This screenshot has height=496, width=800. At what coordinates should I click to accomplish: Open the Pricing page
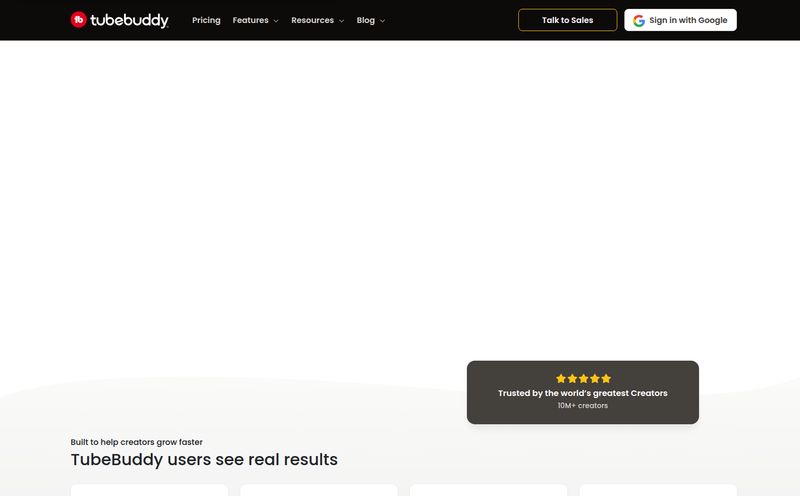[x=206, y=20]
